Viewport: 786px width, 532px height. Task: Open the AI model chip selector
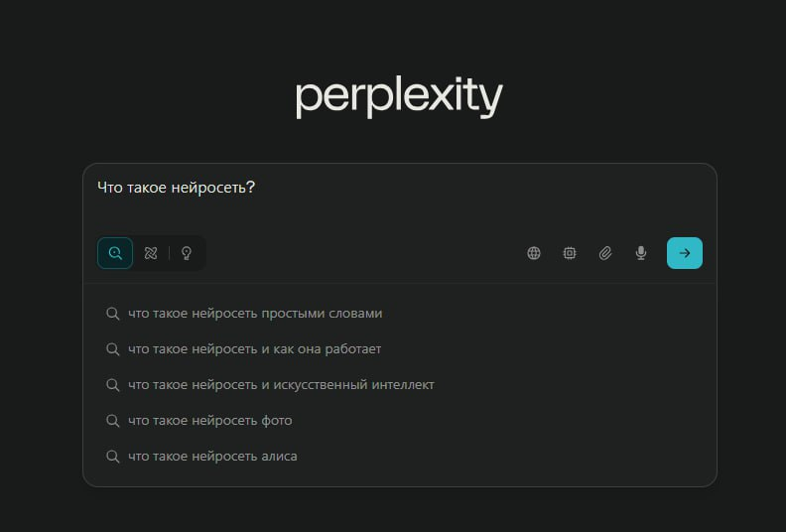570,253
